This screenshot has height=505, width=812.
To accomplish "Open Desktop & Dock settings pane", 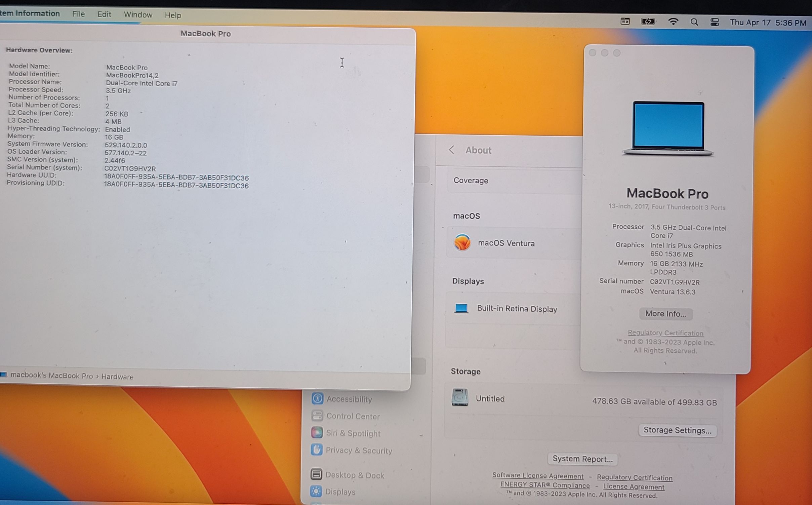I will point(355,475).
